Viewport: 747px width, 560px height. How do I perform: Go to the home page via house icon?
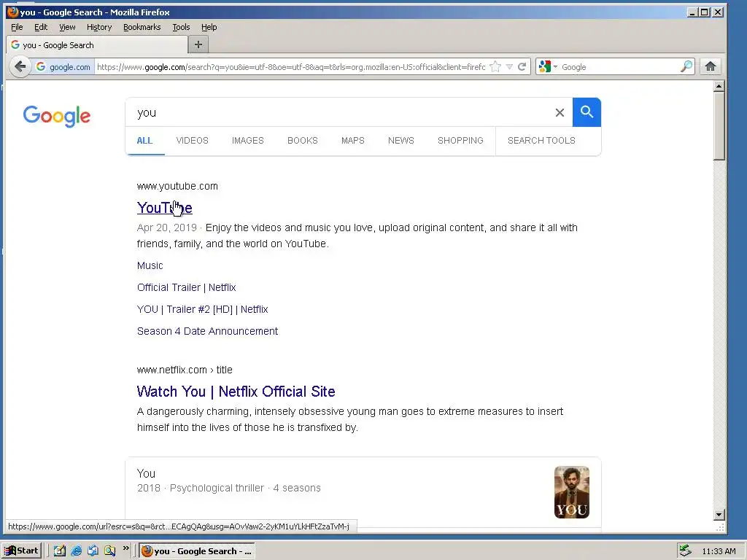(711, 66)
